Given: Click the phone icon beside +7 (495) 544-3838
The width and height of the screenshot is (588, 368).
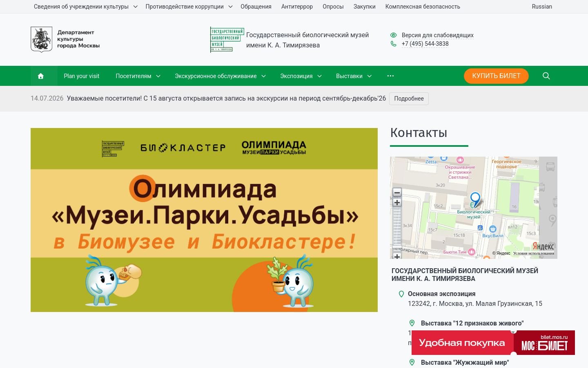Looking at the screenshot, I should (393, 44).
